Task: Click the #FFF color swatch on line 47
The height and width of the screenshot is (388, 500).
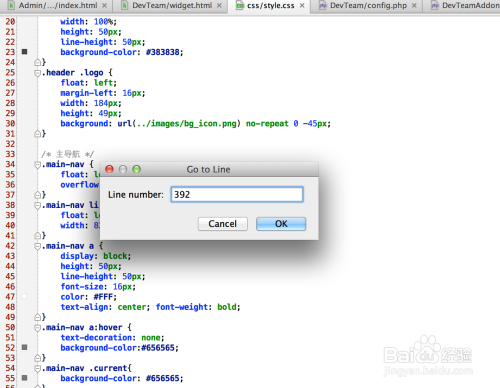Action: coord(24,296)
